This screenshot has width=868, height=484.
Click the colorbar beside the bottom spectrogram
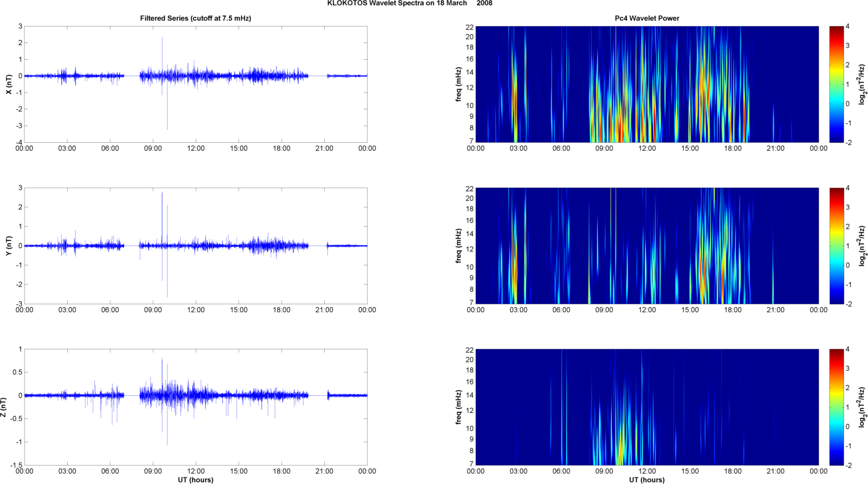tap(836, 407)
